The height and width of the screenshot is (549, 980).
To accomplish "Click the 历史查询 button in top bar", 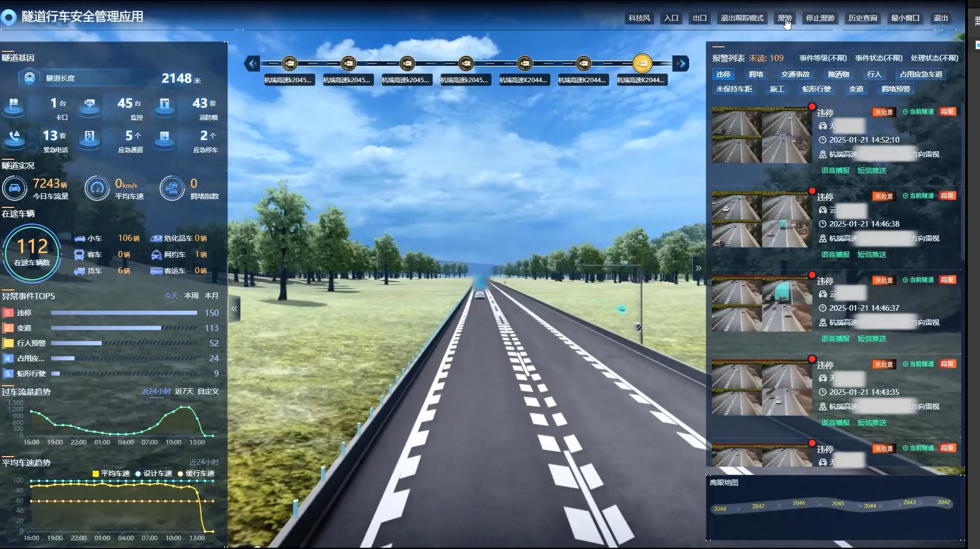I will click(x=862, y=18).
